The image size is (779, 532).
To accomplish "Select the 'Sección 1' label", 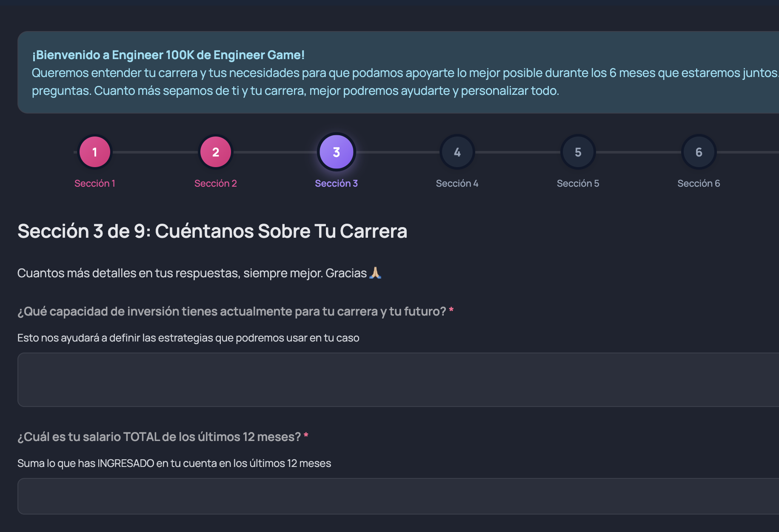I will point(94,183).
